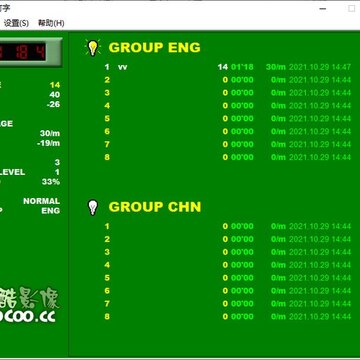
Task: Click the 01'18 time in ENG row 1
Action: (242, 67)
